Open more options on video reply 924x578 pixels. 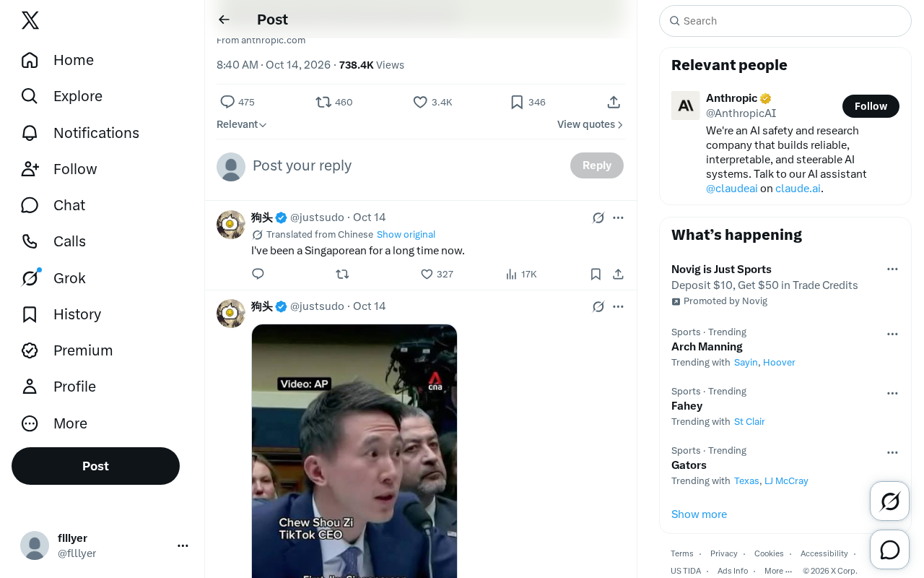coord(618,306)
